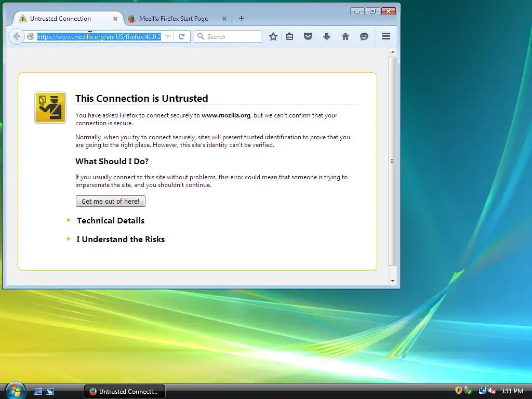
Task: Click the security shield tray icon
Action: (458, 391)
